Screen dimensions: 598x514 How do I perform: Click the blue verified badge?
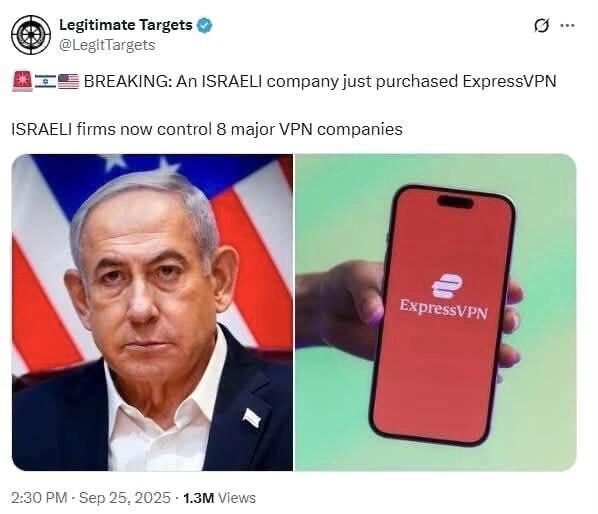click(204, 26)
